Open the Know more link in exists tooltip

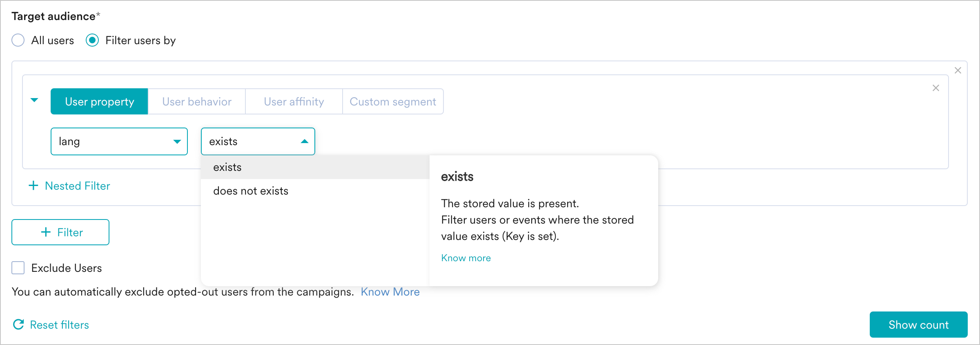465,258
